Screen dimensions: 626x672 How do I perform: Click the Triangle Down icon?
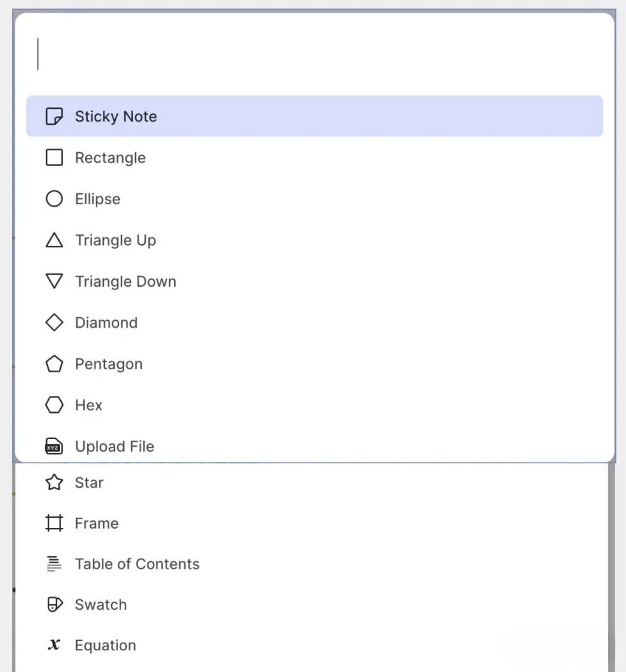[x=54, y=282]
